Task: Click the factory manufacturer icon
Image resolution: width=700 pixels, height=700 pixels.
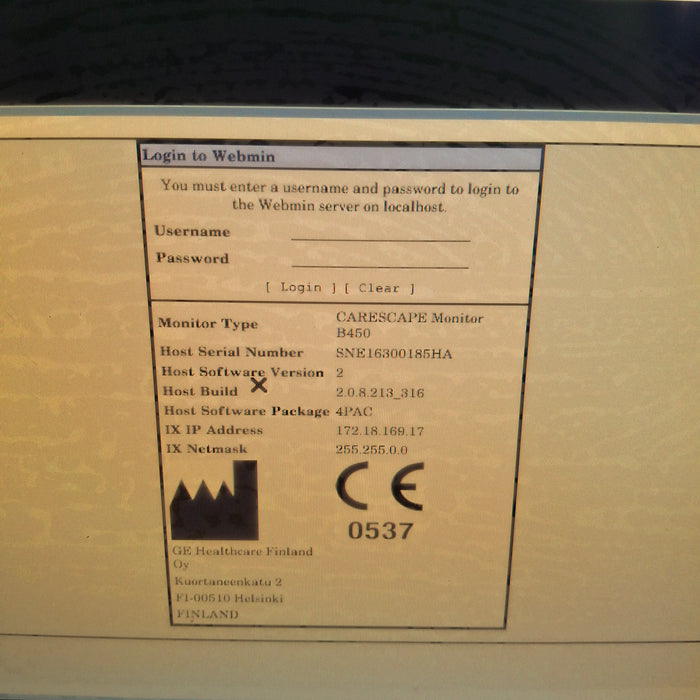Action: click(x=213, y=500)
